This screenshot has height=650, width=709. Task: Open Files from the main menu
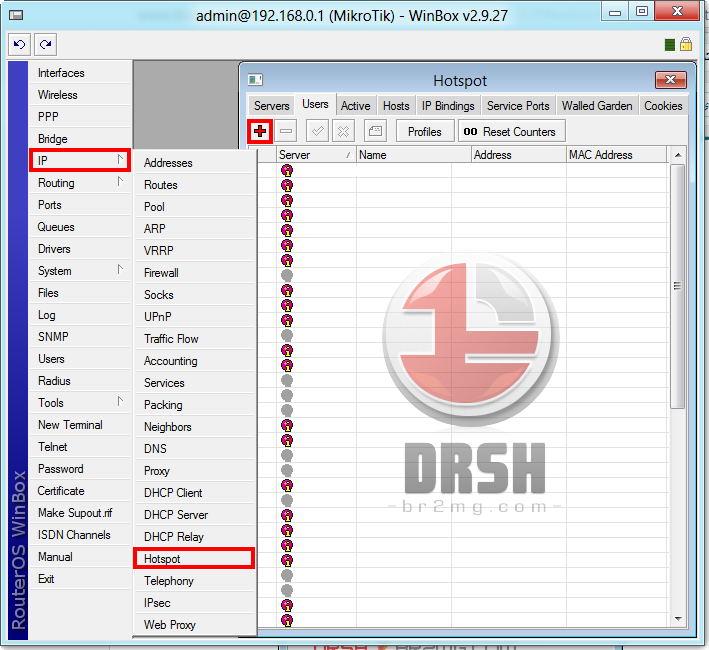[80, 293]
